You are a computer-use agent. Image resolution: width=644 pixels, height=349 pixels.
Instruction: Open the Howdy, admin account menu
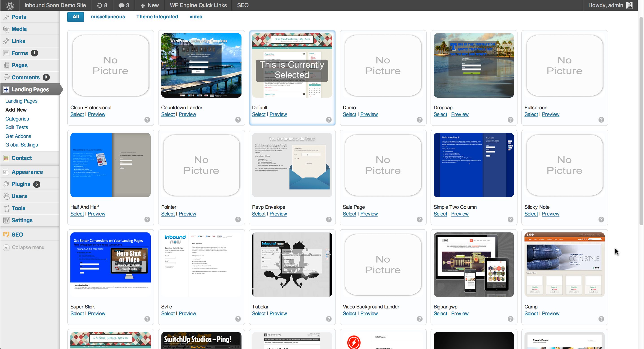point(605,5)
